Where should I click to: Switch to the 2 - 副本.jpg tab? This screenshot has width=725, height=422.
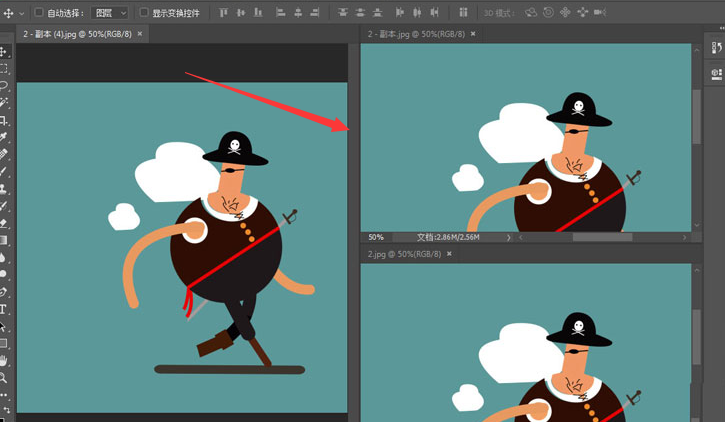click(416, 34)
